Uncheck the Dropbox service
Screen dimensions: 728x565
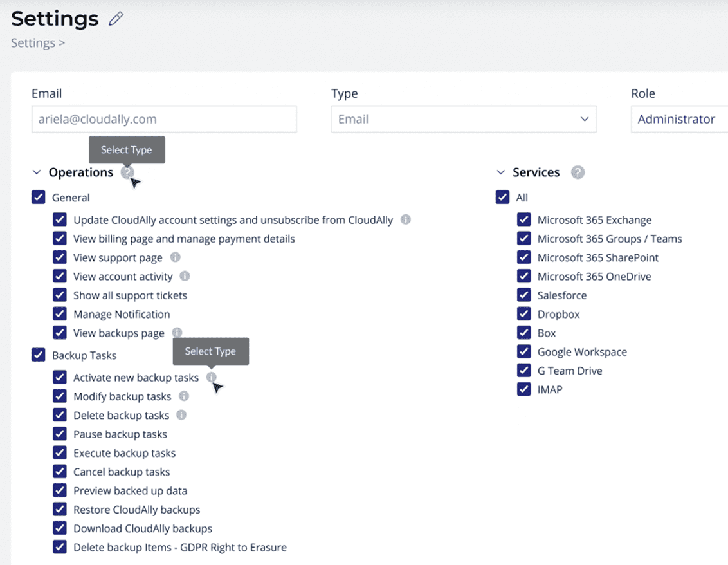pos(524,314)
